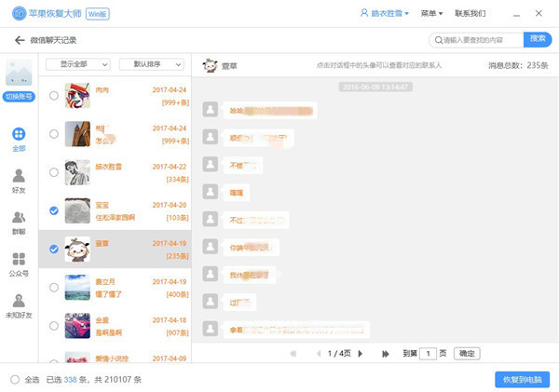Click the 2017-04-22 date on 皓衣胜雪 row
Viewport: 559px width, 392px height.
170,167
